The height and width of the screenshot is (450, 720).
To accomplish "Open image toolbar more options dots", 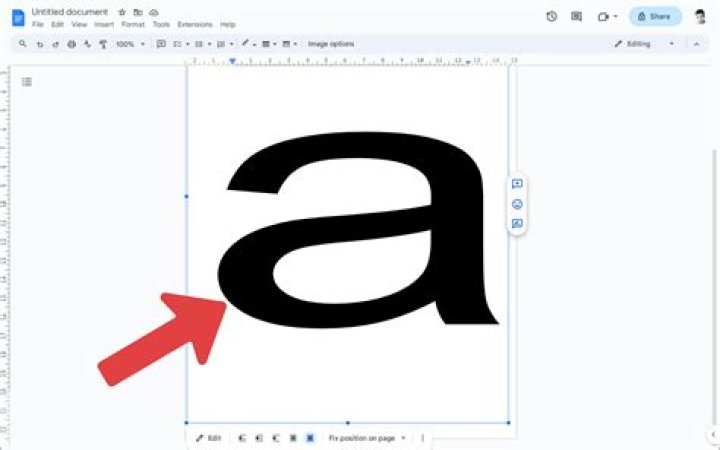I will 422,438.
